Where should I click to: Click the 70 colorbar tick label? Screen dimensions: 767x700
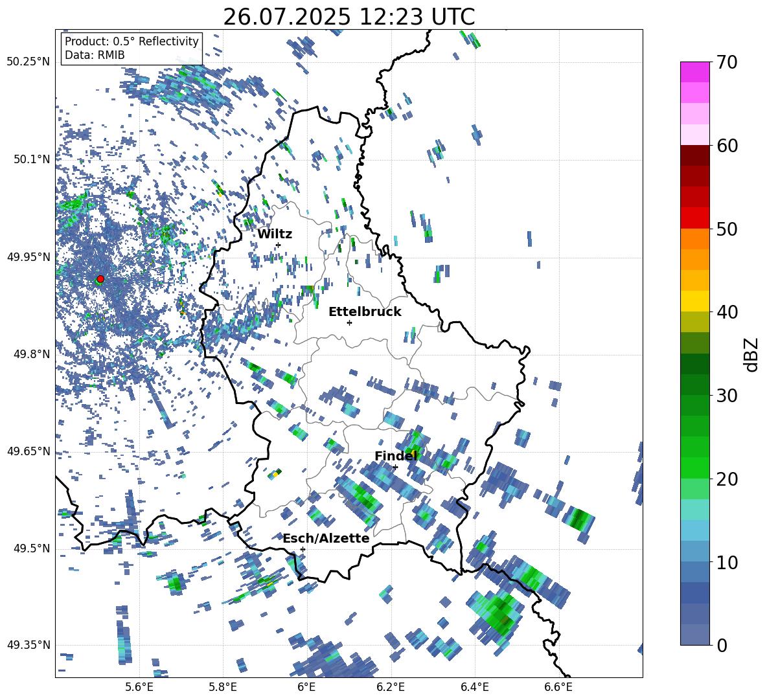[727, 63]
